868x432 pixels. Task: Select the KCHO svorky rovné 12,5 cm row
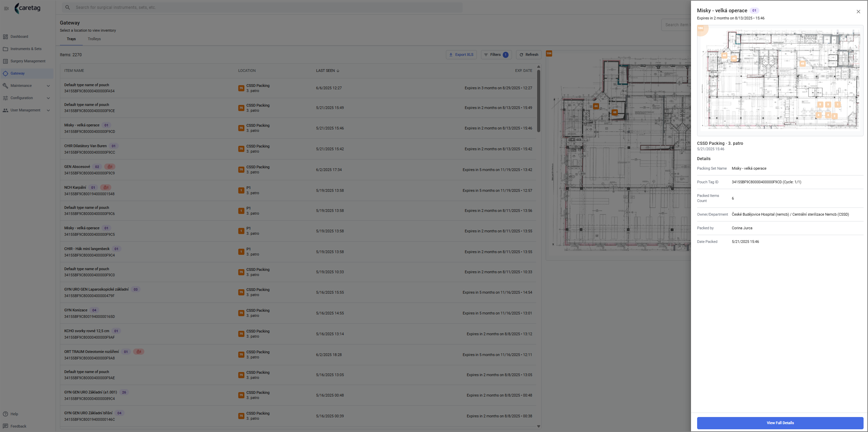[298, 334]
